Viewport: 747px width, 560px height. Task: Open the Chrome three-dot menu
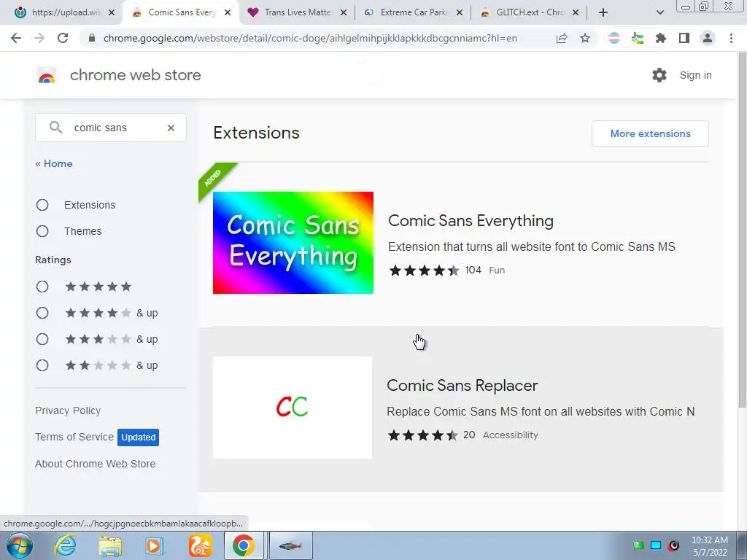coord(731,38)
